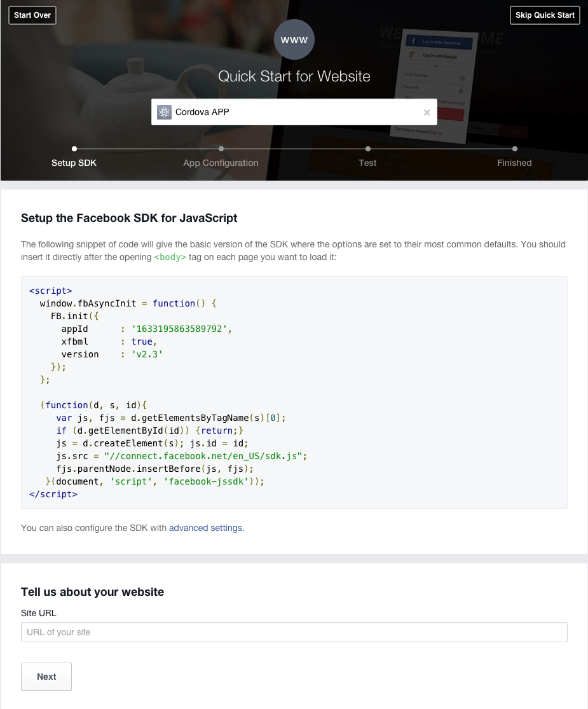Click the Next button
Screen dimensions: 588x709
[46, 677]
